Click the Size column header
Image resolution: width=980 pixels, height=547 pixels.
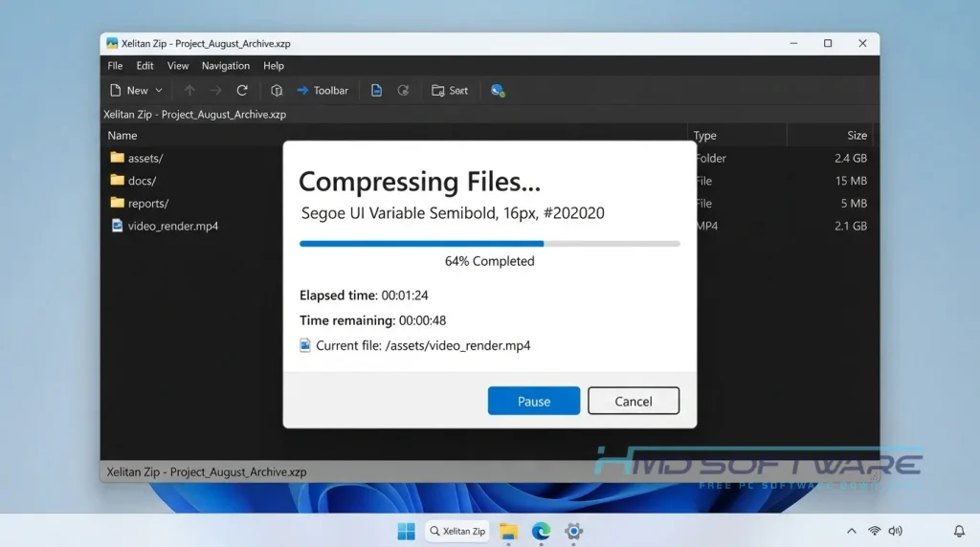857,136
